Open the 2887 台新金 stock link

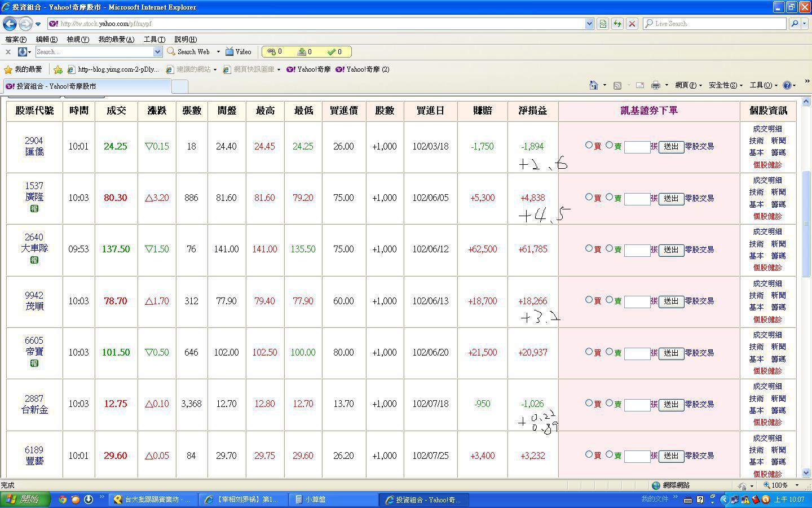click(34, 404)
